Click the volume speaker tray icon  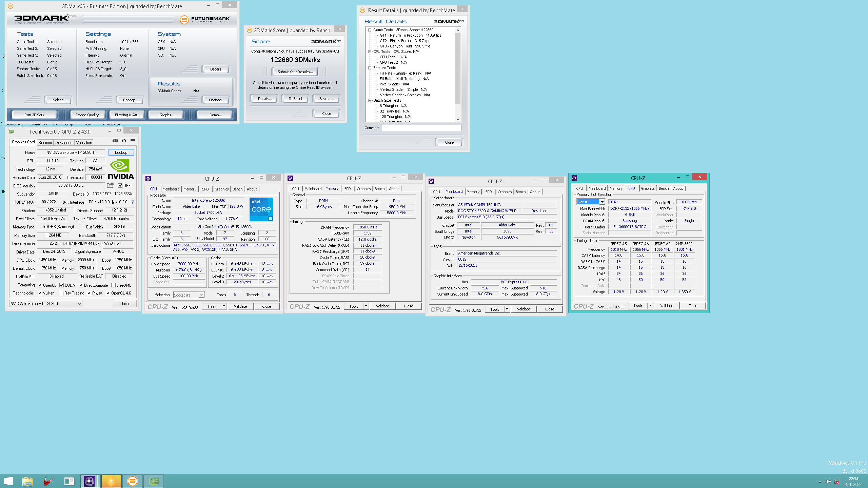[x=828, y=482]
